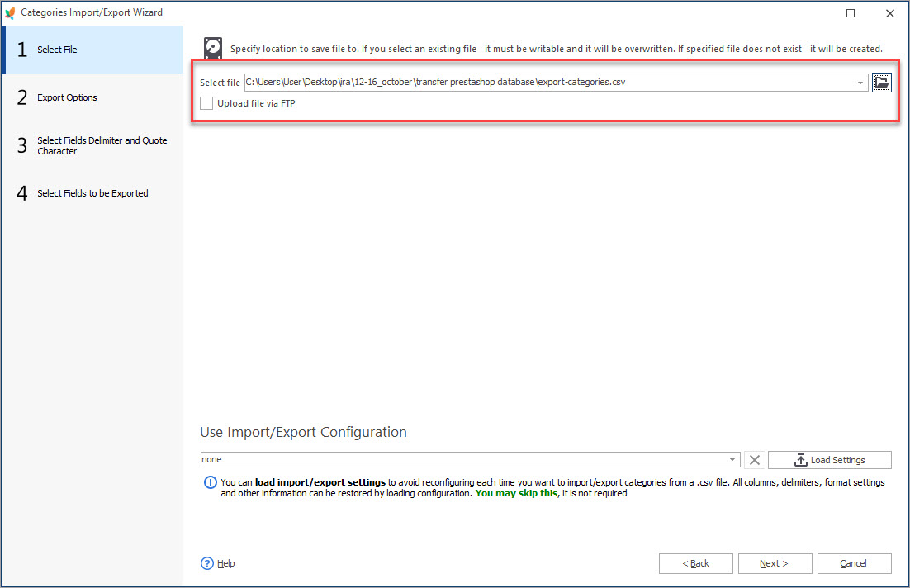Click the Load Settings button

tap(830, 460)
